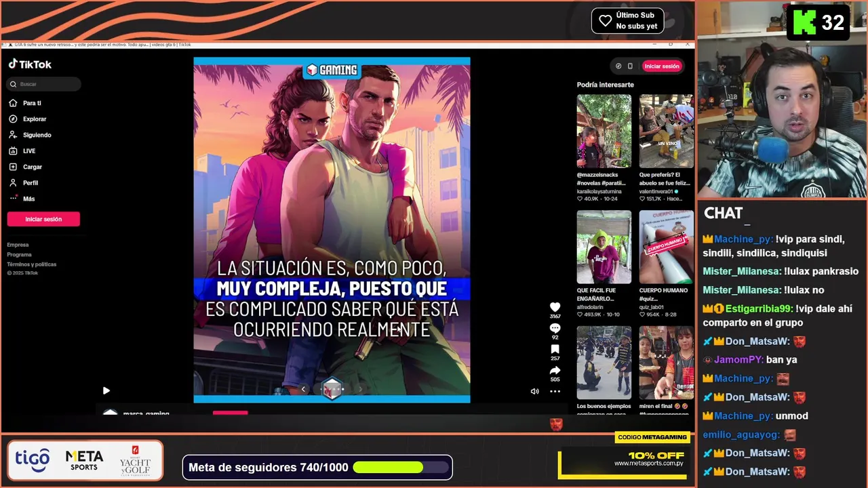This screenshot has width=868, height=488.
Task: Click the Siguiendo people icon
Action: pos(13,135)
